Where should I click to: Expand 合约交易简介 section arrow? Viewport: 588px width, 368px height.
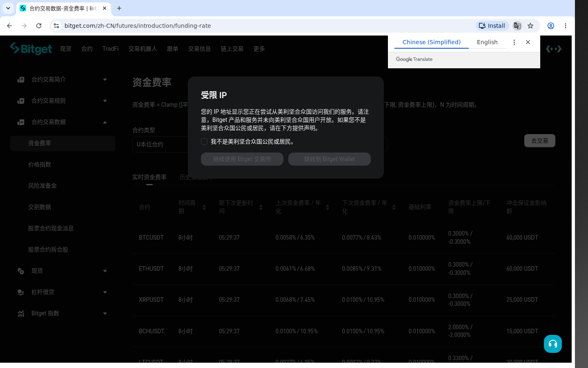[x=105, y=80]
